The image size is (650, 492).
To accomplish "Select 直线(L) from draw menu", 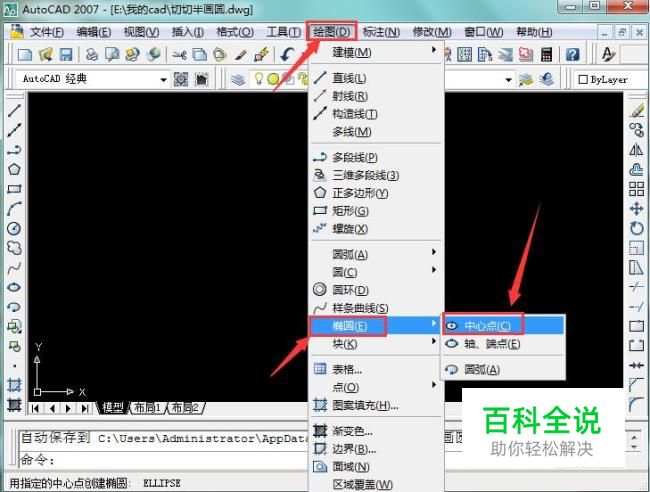I will (375, 78).
